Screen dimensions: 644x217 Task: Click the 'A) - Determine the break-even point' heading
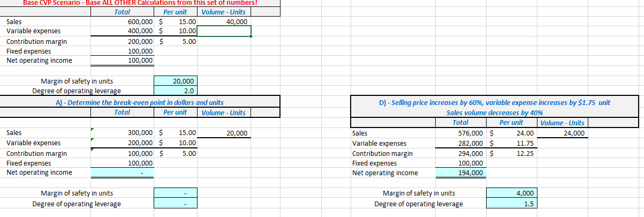click(140, 102)
